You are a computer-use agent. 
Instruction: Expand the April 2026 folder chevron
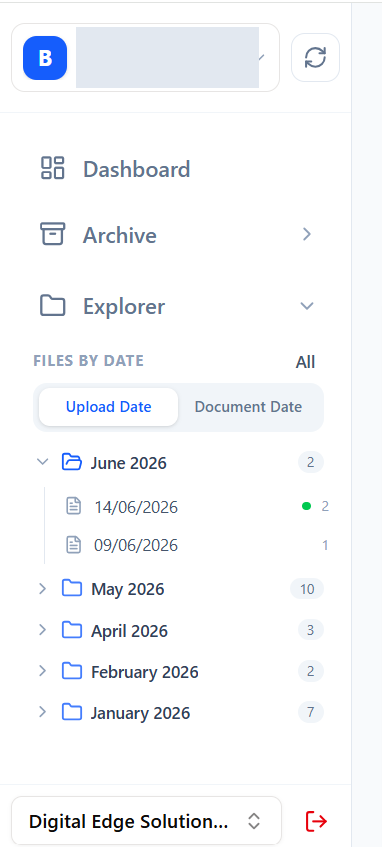click(x=43, y=630)
